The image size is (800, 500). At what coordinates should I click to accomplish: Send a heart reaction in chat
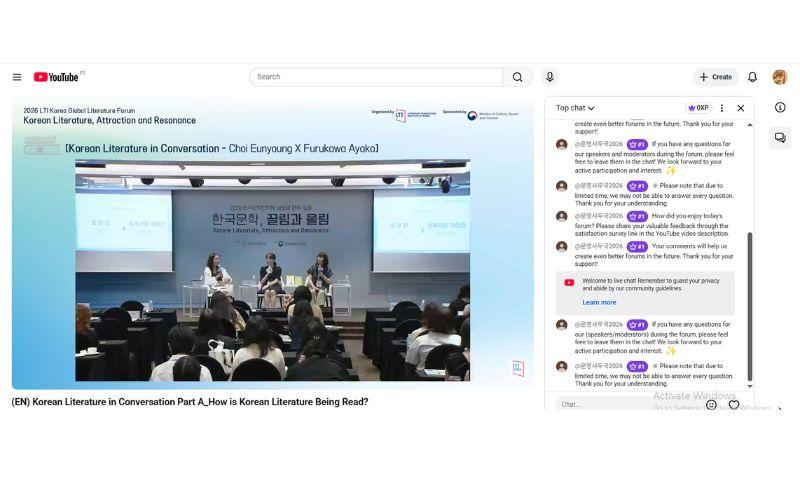(x=734, y=405)
